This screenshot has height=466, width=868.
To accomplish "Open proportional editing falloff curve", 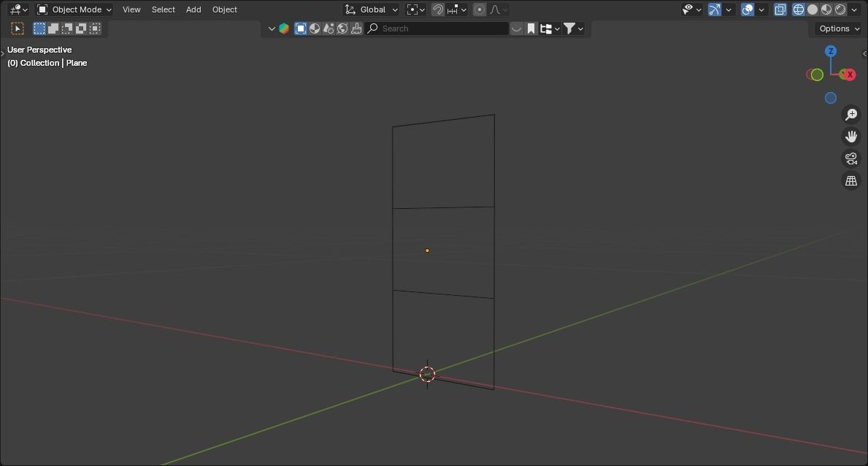I will (x=498, y=9).
